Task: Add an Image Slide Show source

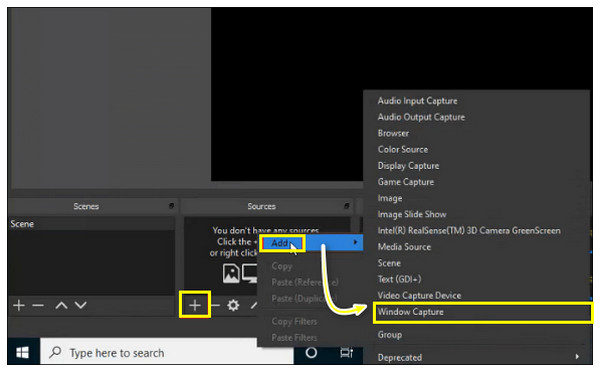Action: pyautogui.click(x=412, y=214)
